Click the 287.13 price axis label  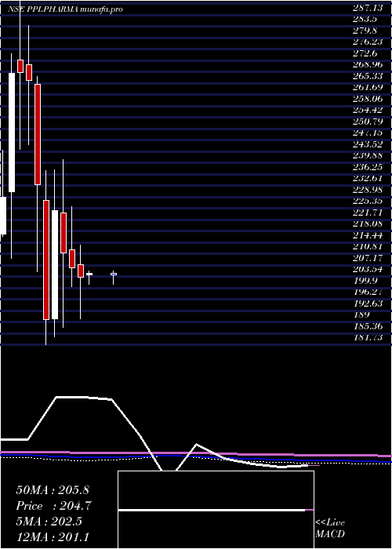pyautogui.click(x=367, y=9)
